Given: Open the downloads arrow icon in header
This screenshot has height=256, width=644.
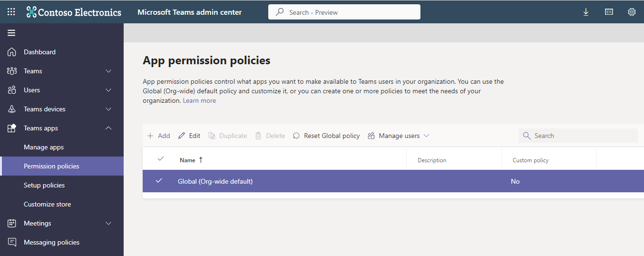Looking at the screenshot, I should point(586,12).
